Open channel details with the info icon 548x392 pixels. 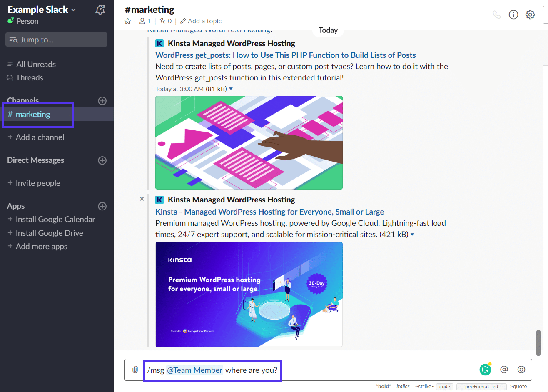click(513, 14)
